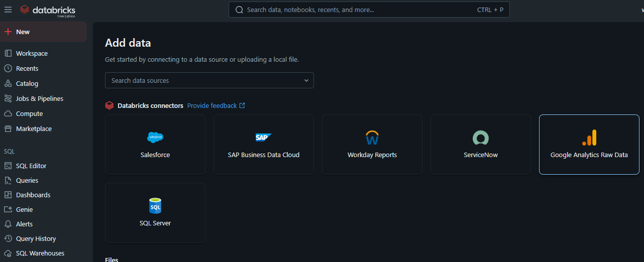
Task: Click the Compute cloud icon
Action: (8, 113)
